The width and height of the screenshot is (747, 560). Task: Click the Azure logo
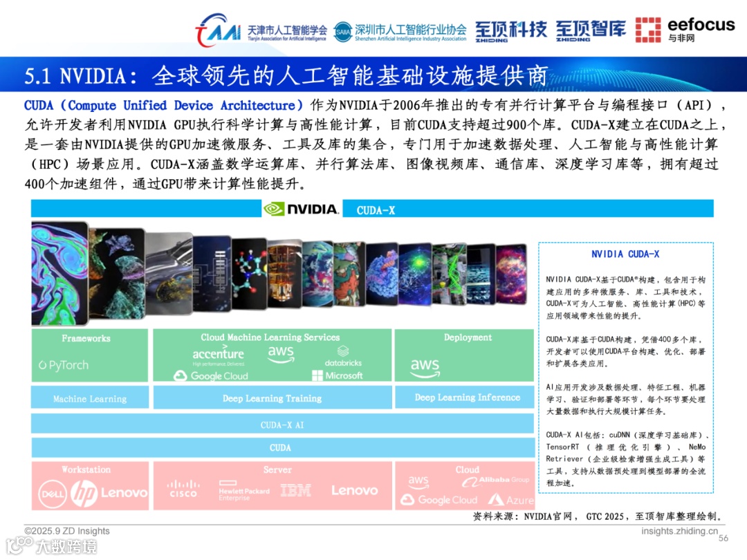pos(511,500)
